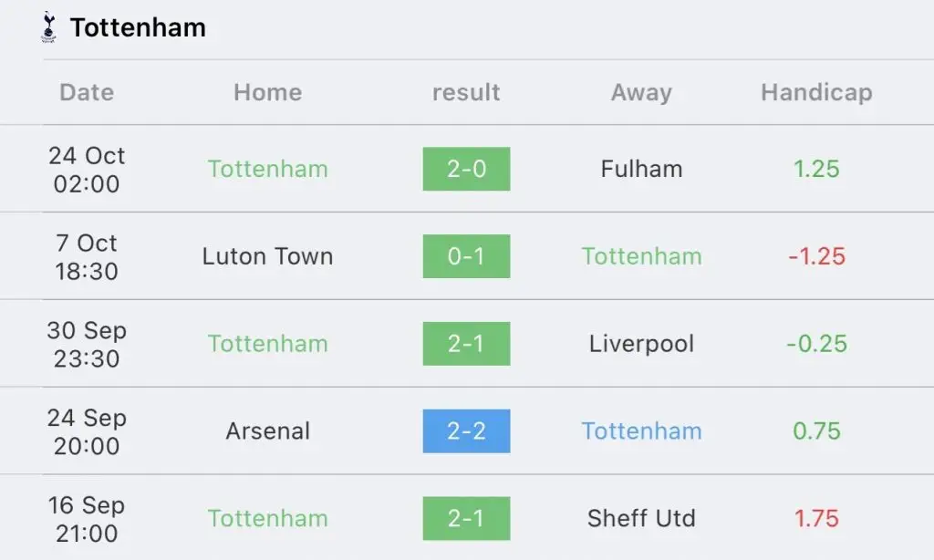Click the result column header
This screenshot has width=934, height=560.
466,92
